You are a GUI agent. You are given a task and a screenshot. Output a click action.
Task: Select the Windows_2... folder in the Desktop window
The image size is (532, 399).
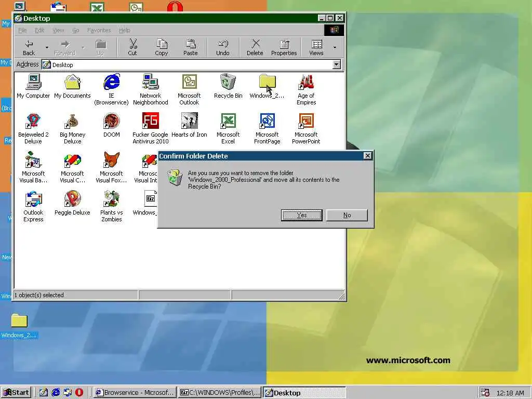click(x=267, y=86)
